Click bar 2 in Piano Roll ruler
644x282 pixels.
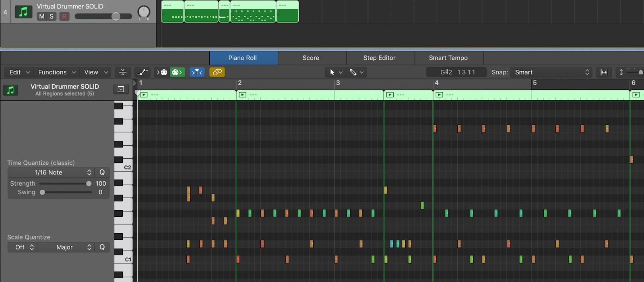240,83
